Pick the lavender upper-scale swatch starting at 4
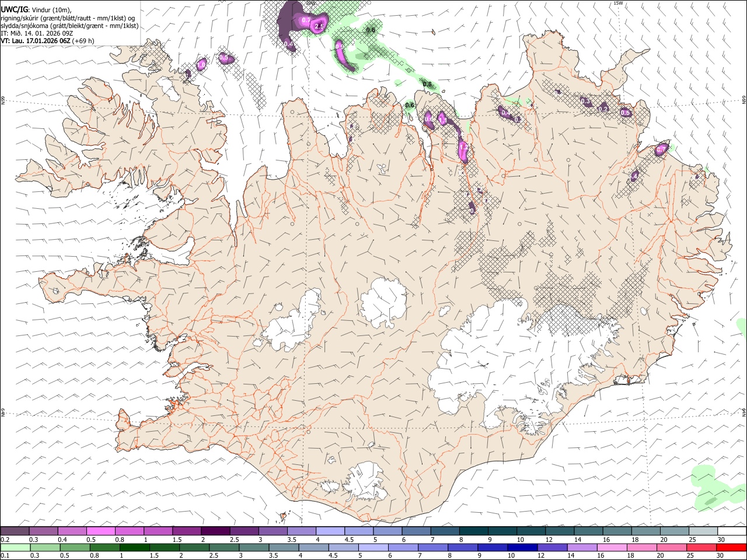The height and width of the screenshot is (560, 747). click(x=329, y=531)
